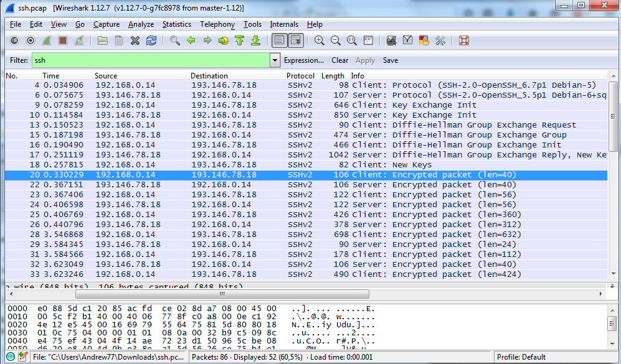Go back in packet history arrow
The width and height of the screenshot is (621, 364).
click(191, 40)
